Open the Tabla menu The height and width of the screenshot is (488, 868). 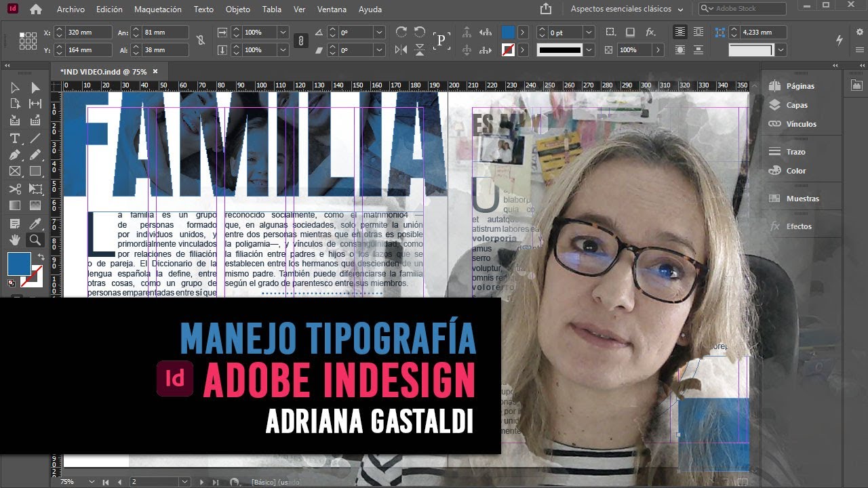(272, 9)
